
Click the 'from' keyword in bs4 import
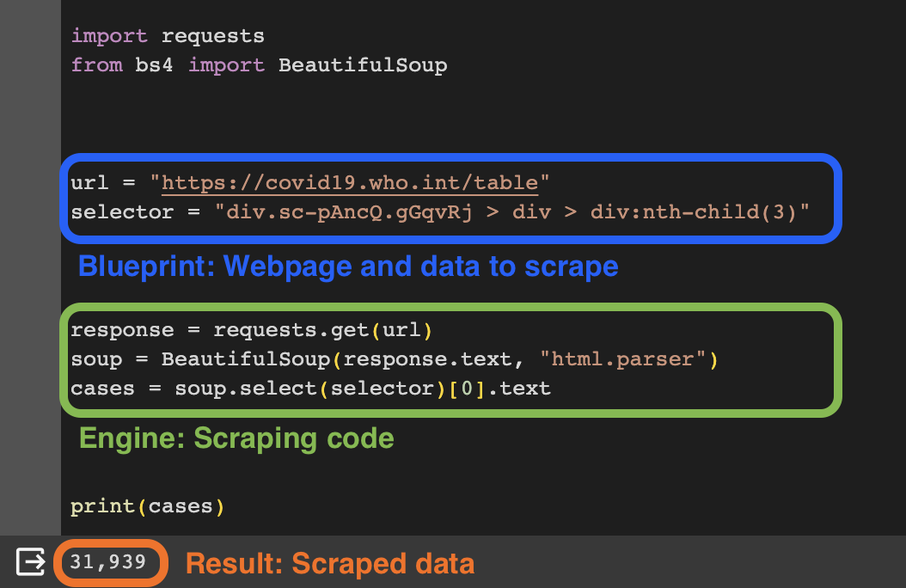tap(96, 65)
